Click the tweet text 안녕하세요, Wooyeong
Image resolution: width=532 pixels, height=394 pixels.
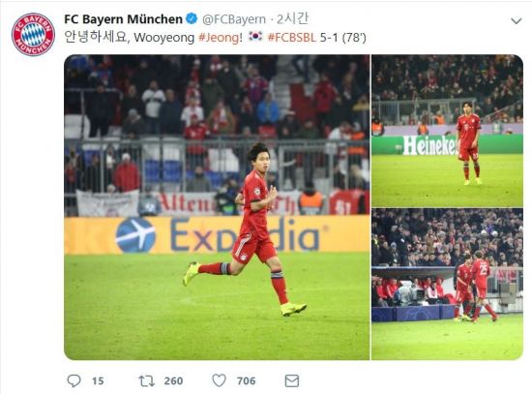(x=130, y=37)
